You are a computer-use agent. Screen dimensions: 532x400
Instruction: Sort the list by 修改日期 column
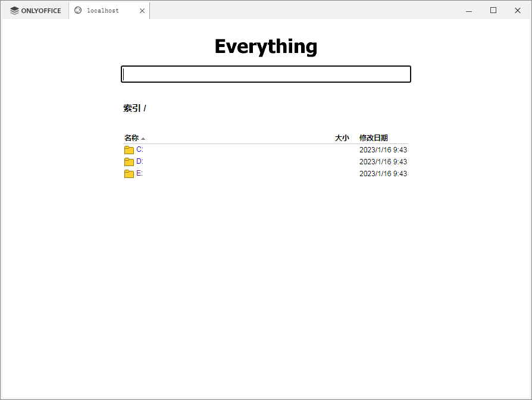(x=374, y=137)
